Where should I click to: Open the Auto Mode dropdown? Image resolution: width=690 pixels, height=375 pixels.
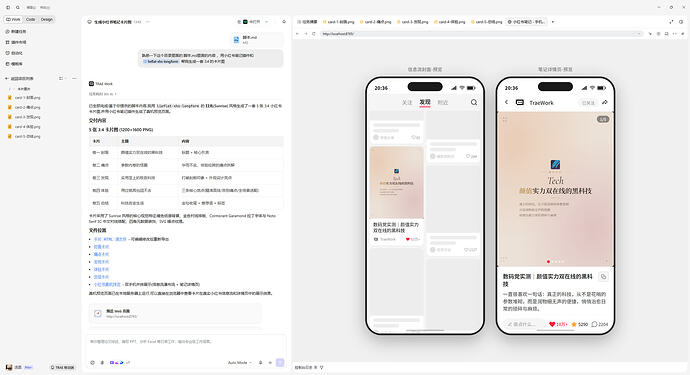(x=240, y=363)
